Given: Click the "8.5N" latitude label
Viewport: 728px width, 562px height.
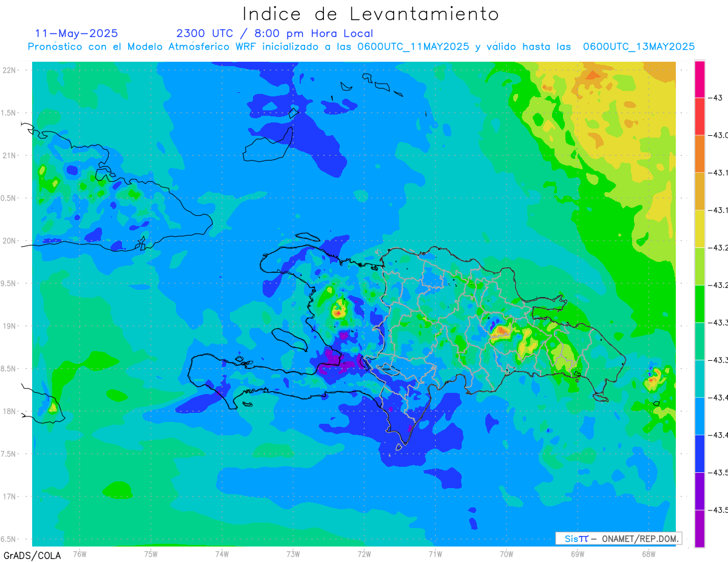Looking at the screenshot, I should click(9, 369).
